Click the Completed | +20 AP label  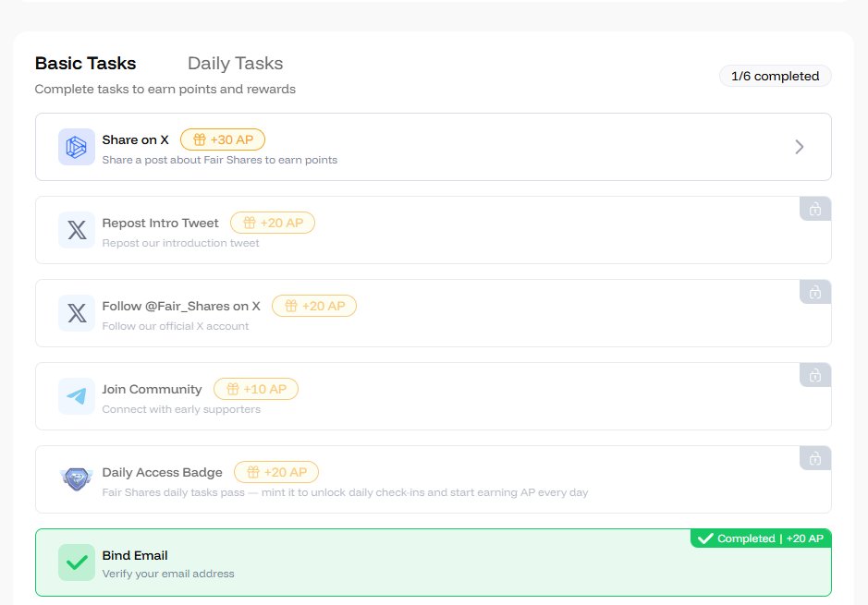click(x=761, y=538)
